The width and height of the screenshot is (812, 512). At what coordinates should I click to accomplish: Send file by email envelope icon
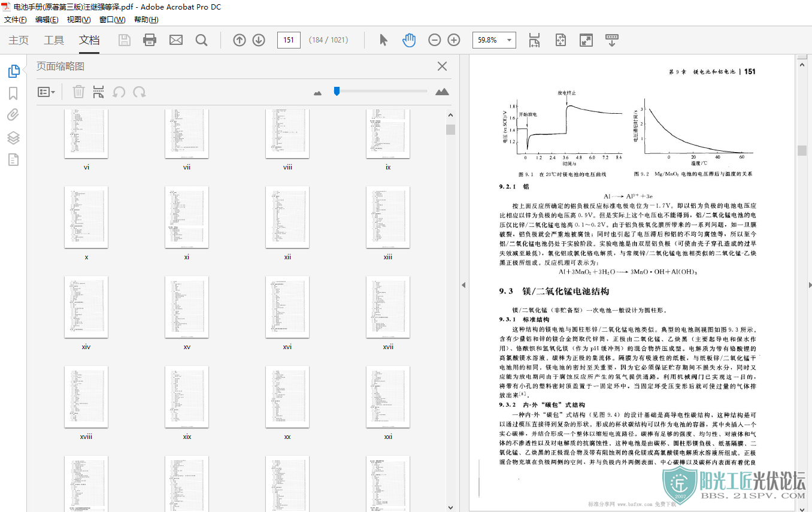tap(175, 40)
